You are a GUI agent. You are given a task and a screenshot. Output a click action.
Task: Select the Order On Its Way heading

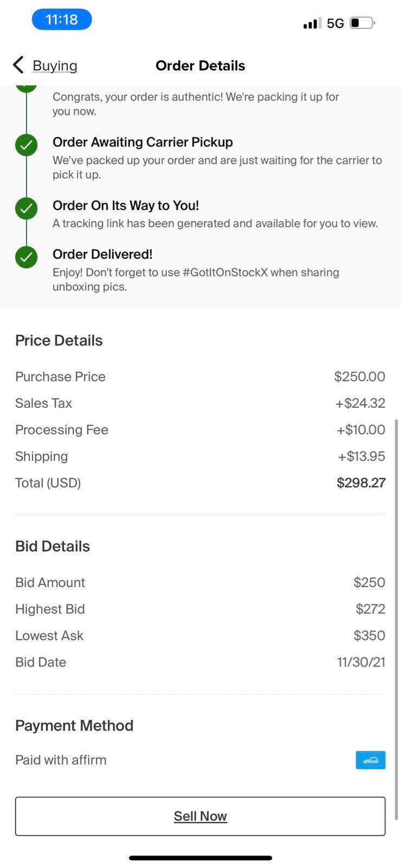click(x=126, y=206)
